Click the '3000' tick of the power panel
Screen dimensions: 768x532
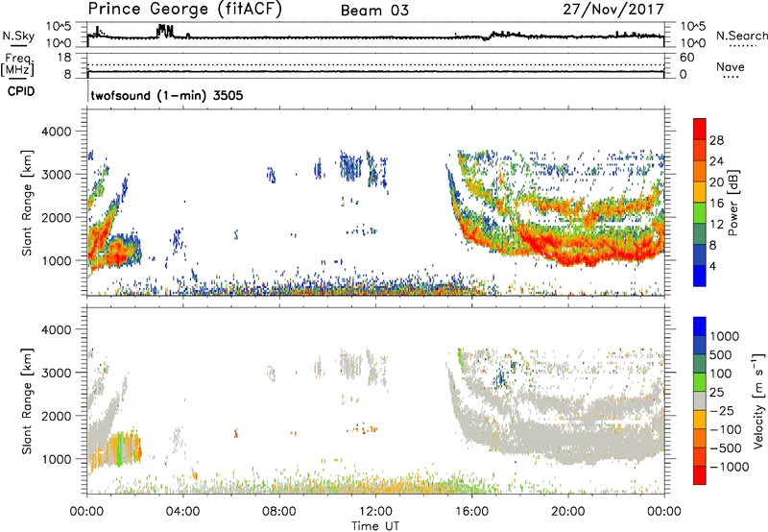point(56,175)
